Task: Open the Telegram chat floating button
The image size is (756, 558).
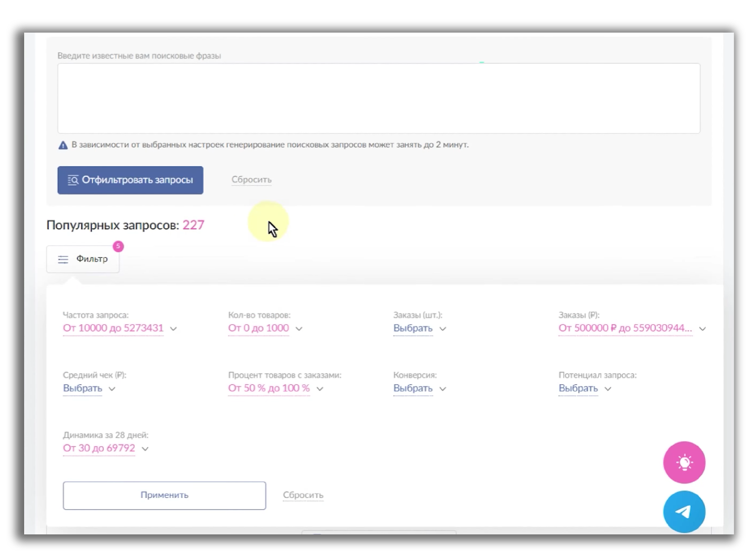Action: point(684,511)
